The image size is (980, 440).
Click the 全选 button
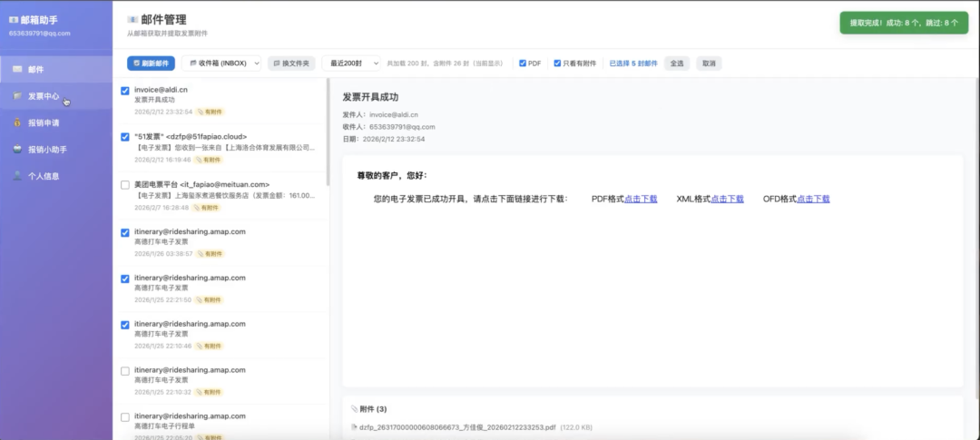pos(677,64)
